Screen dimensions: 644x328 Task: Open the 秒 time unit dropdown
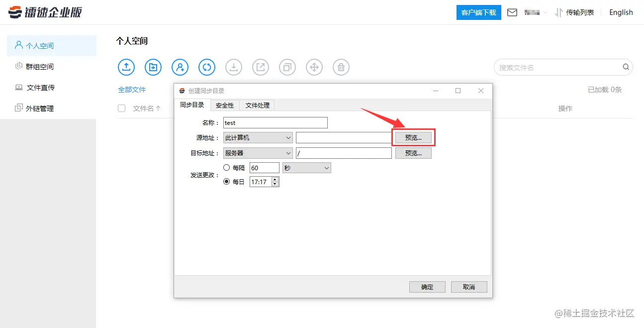pos(307,168)
